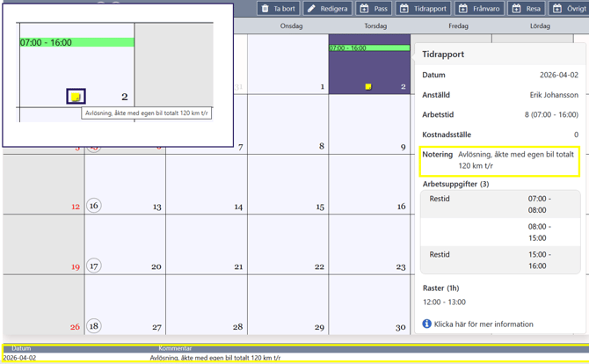
Task: Create a new Tidrapport from toolbar
Action: tap(424, 9)
